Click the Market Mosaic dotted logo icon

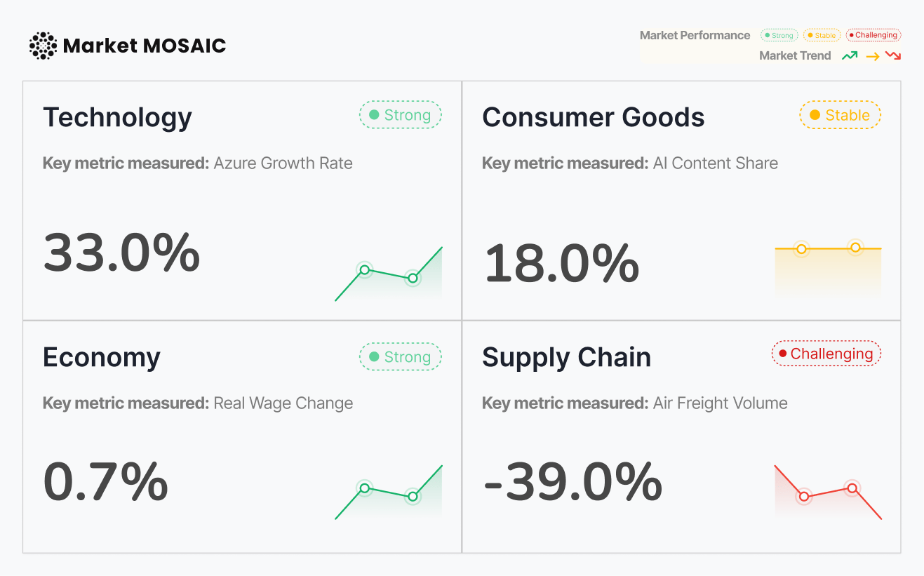pyautogui.click(x=43, y=46)
